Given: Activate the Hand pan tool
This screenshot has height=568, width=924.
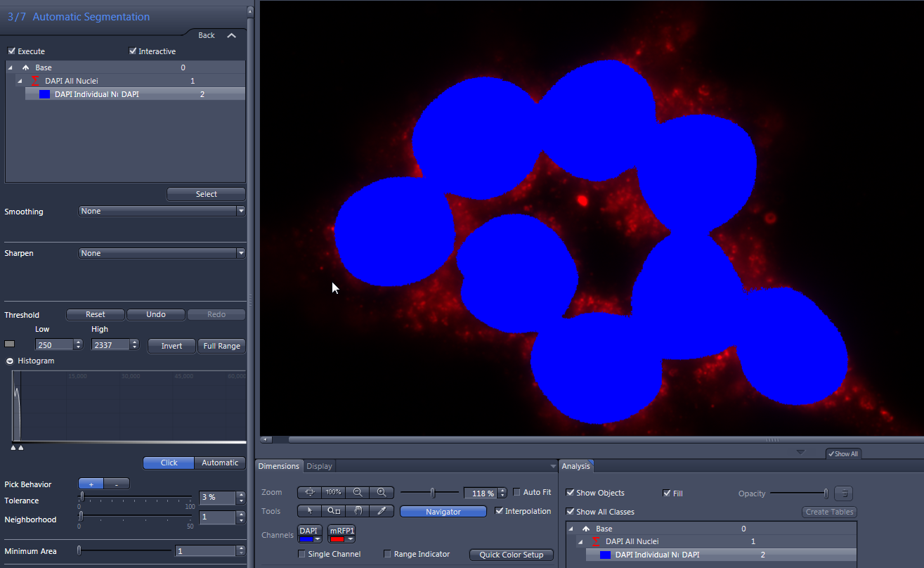Looking at the screenshot, I should point(358,511).
